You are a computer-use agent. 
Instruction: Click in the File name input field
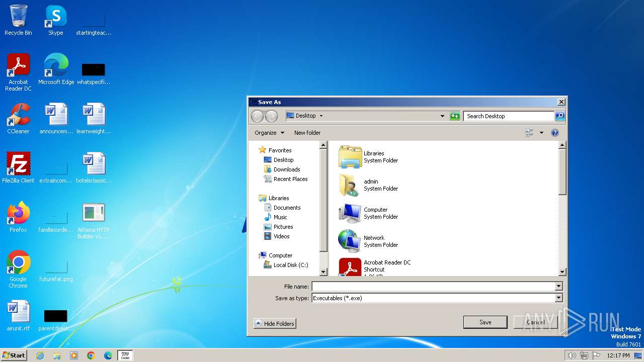433,287
